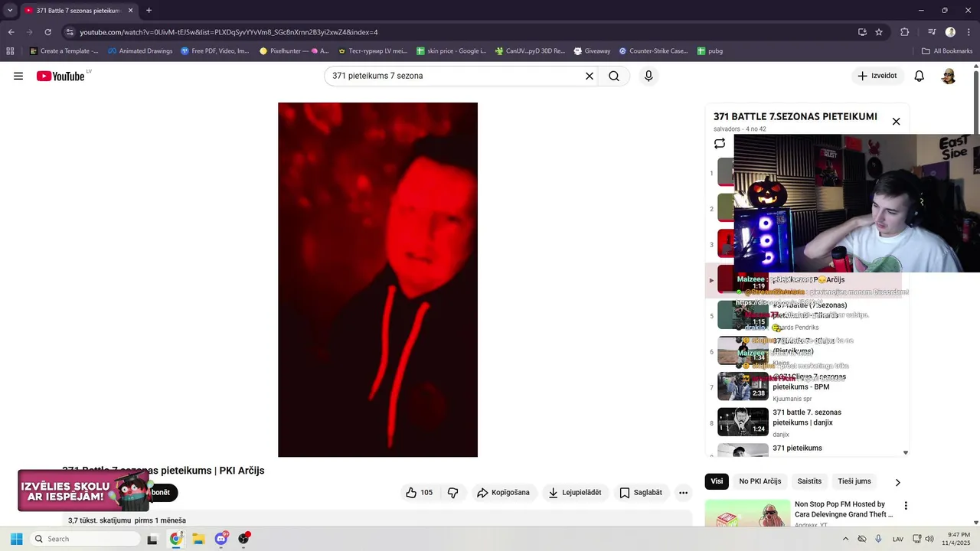Open the pubg bookmark
980x551 pixels.
(710, 51)
